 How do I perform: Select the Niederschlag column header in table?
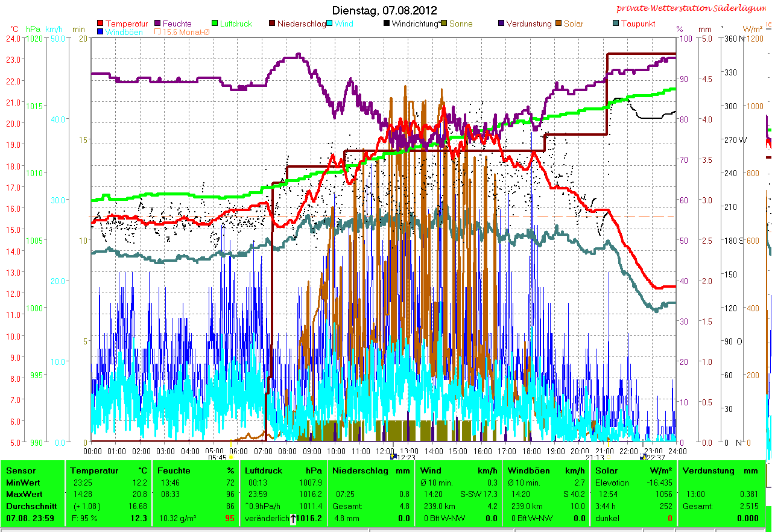pyautogui.click(x=358, y=470)
